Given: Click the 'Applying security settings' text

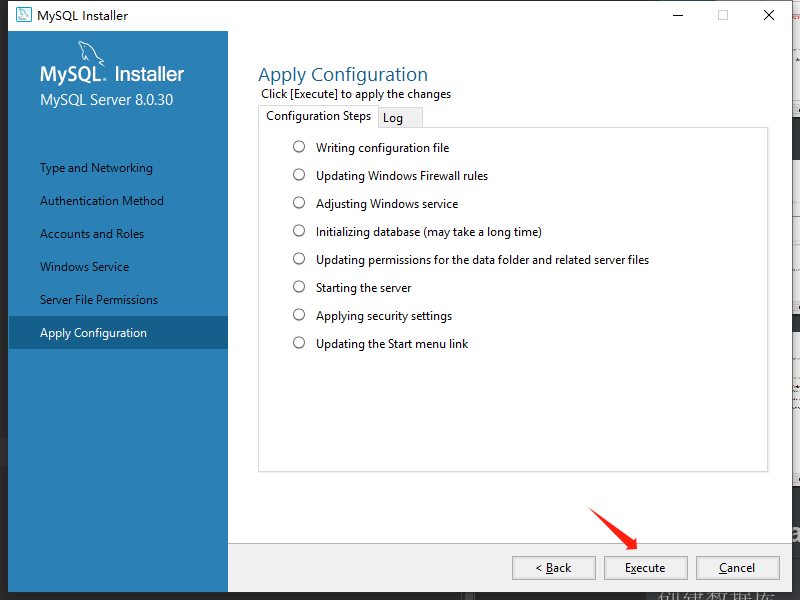Looking at the screenshot, I should click(384, 316).
